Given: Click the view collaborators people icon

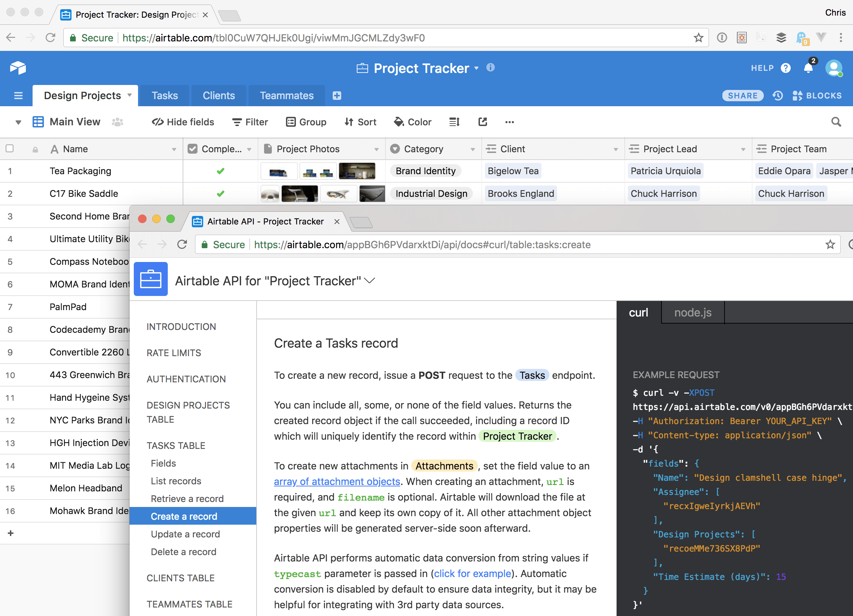Looking at the screenshot, I should pyautogui.click(x=118, y=122).
